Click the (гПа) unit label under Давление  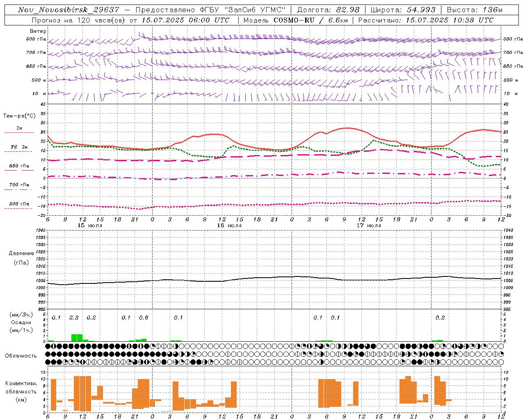coord(21,262)
